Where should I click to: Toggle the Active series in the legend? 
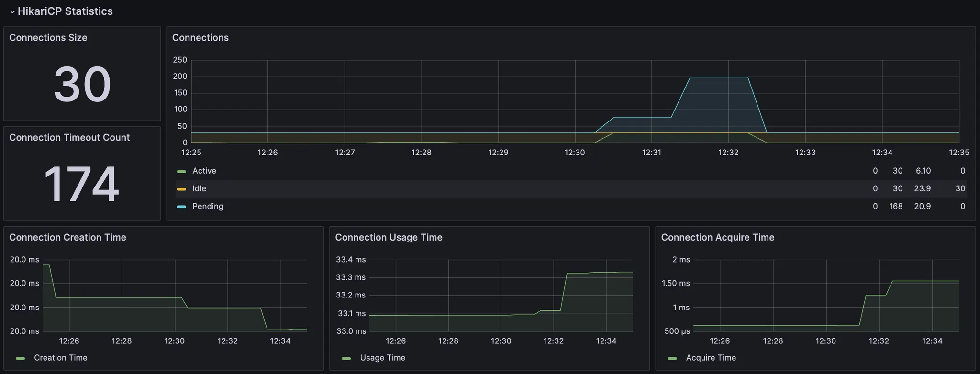coord(204,171)
